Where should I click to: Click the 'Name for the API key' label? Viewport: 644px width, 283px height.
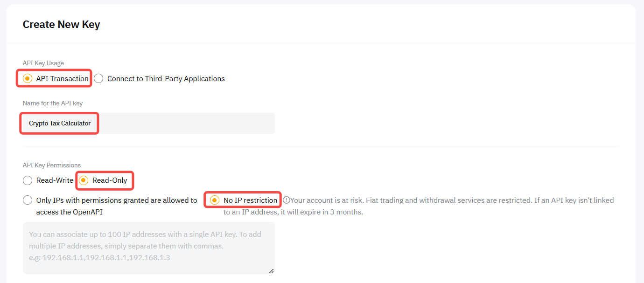tap(53, 103)
